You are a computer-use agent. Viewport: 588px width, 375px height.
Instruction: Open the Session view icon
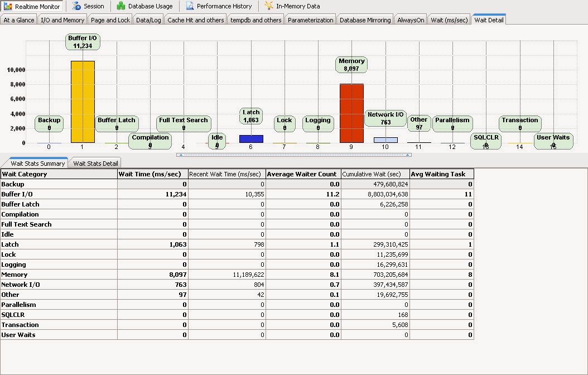89,6
